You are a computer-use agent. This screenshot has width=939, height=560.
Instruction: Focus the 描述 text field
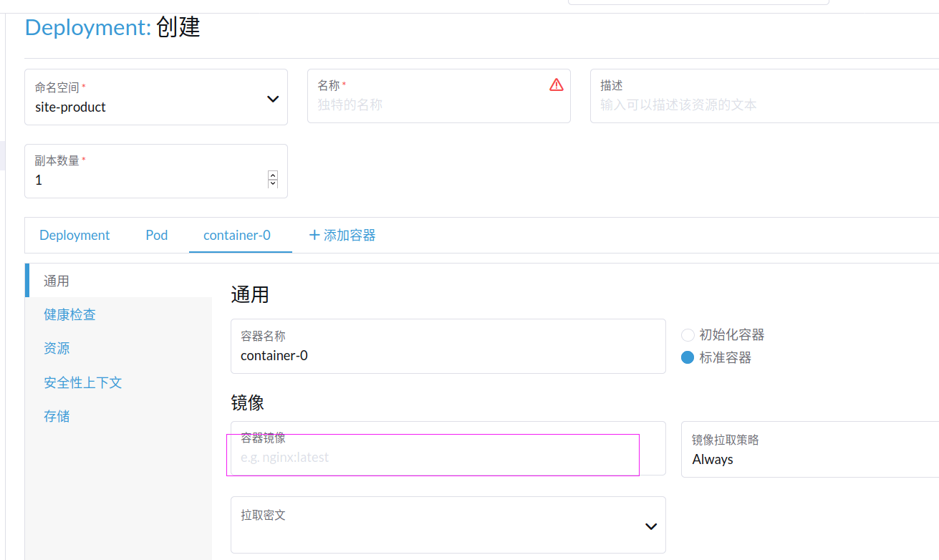coord(759,105)
